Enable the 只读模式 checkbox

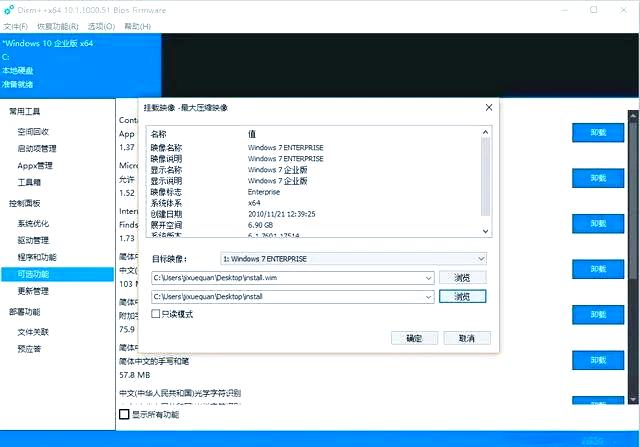click(156, 314)
